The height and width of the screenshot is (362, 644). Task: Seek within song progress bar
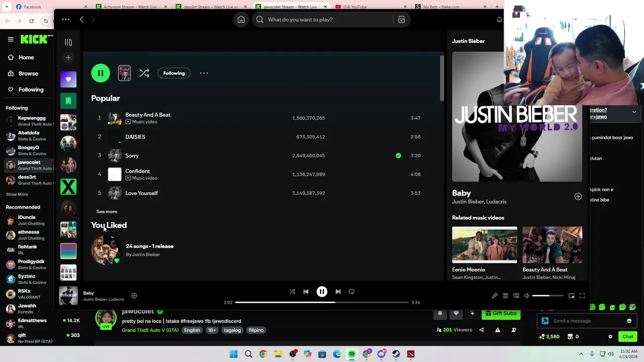pyautogui.click(x=322, y=302)
